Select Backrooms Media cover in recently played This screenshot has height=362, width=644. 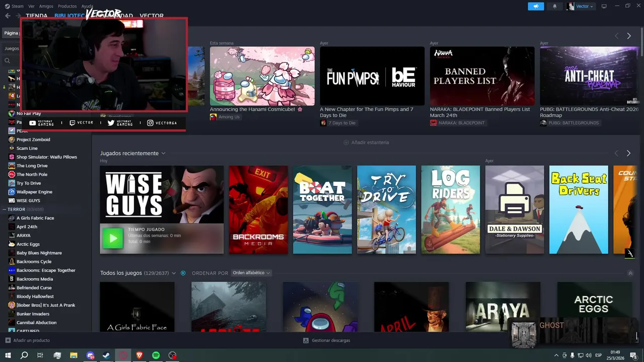258,210
